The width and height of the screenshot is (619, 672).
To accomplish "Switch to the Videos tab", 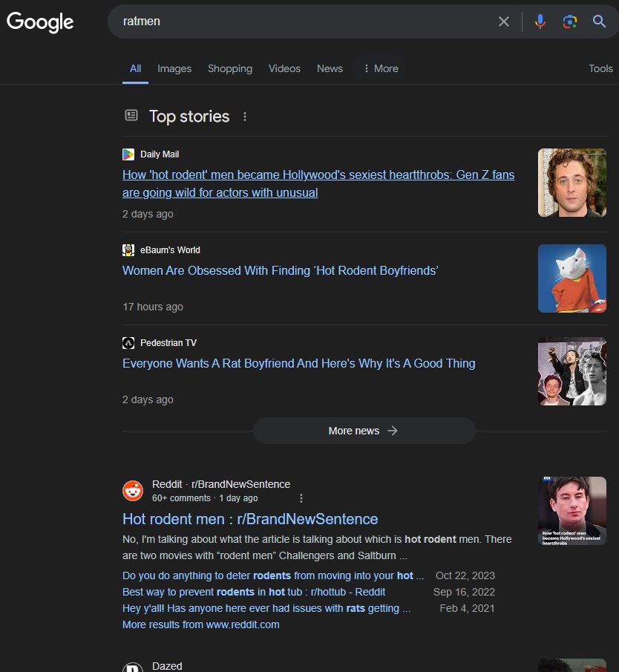I will click(x=284, y=68).
